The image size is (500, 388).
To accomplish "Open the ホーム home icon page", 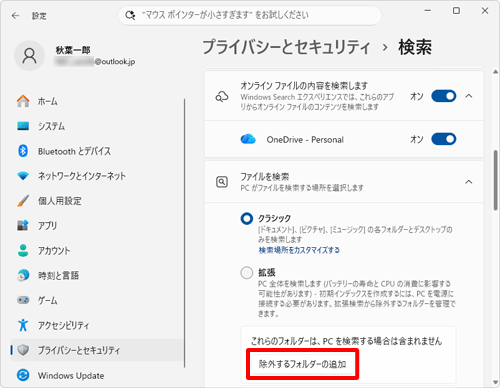I will [x=23, y=101].
